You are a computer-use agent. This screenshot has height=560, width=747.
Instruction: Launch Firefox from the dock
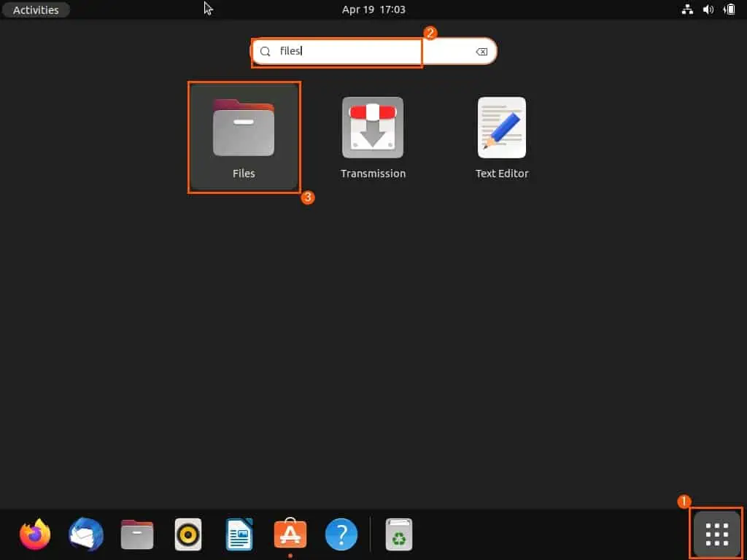tap(35, 534)
